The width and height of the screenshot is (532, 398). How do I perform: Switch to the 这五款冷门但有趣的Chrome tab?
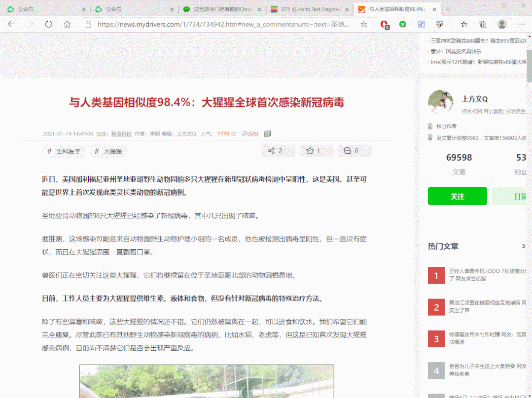coord(220,9)
